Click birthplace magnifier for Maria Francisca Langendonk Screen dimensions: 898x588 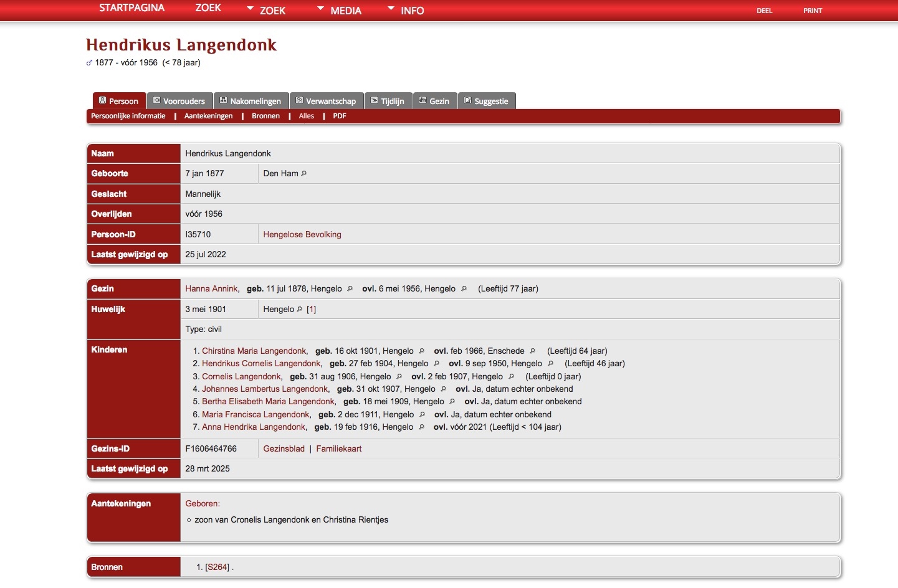[x=422, y=415]
